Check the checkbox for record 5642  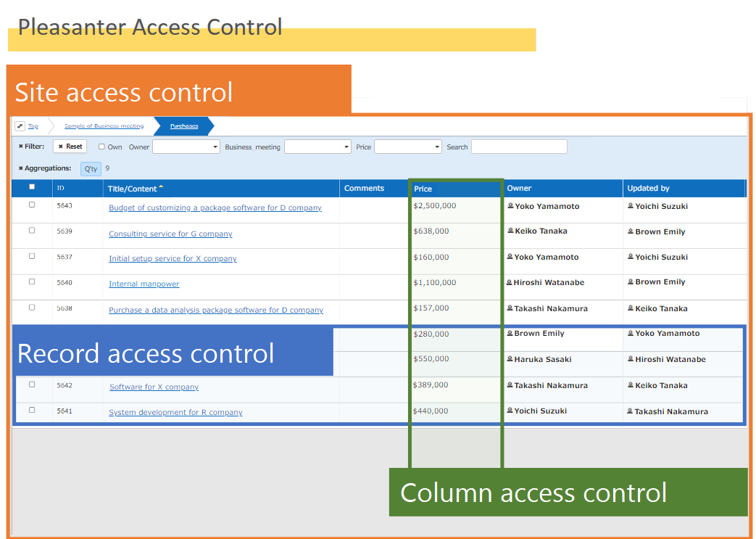(32, 384)
